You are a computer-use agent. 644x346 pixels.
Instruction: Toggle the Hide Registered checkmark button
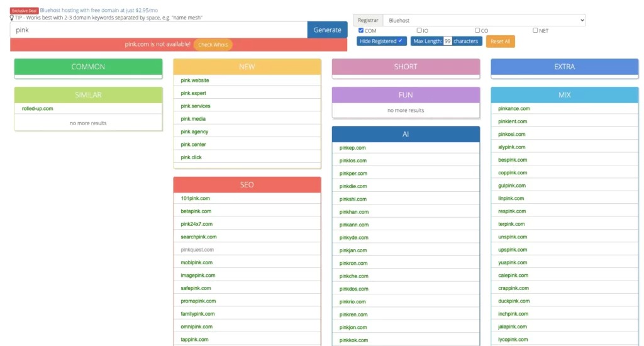(x=382, y=41)
